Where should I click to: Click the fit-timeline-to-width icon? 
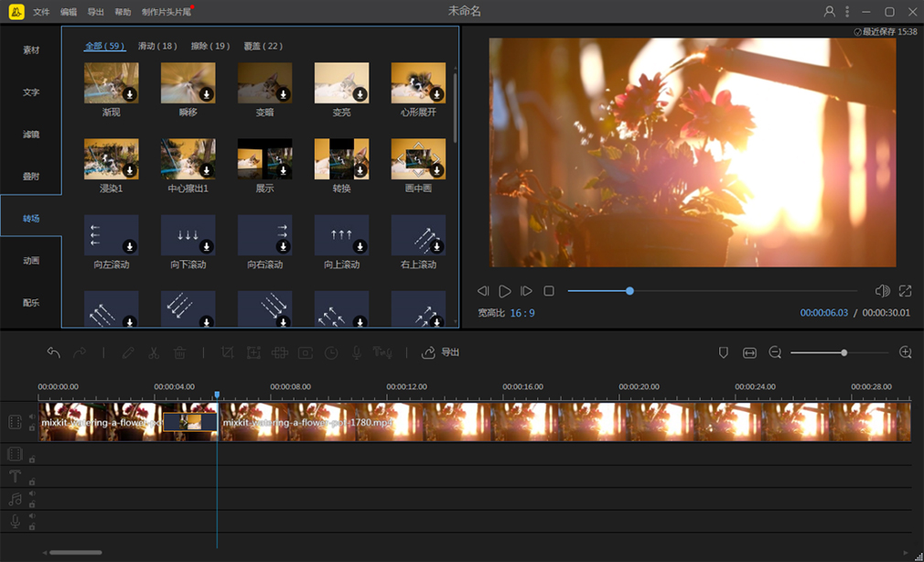click(749, 352)
